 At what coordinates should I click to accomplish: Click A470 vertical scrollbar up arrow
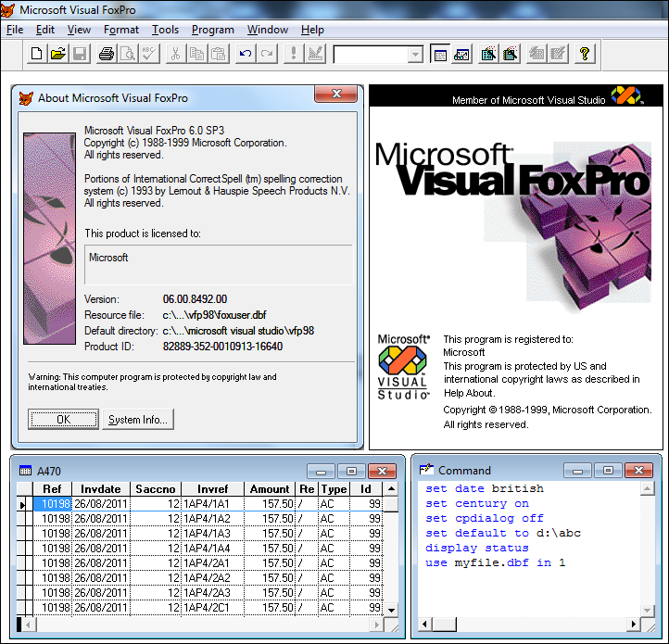click(x=391, y=489)
